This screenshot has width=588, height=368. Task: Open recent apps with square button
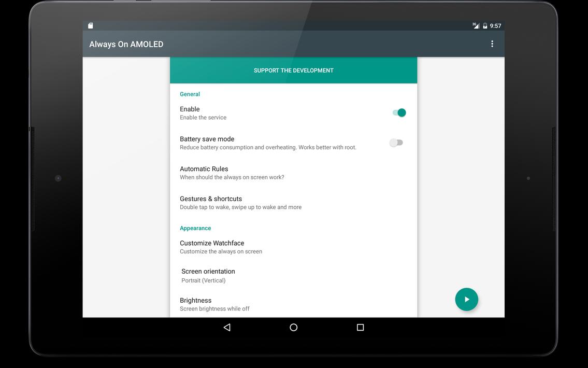coord(360,328)
